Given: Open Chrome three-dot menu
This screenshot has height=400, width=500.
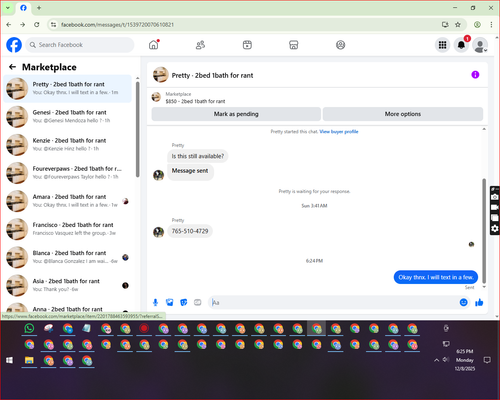Looking at the screenshot, I should pyautogui.click(x=491, y=24).
